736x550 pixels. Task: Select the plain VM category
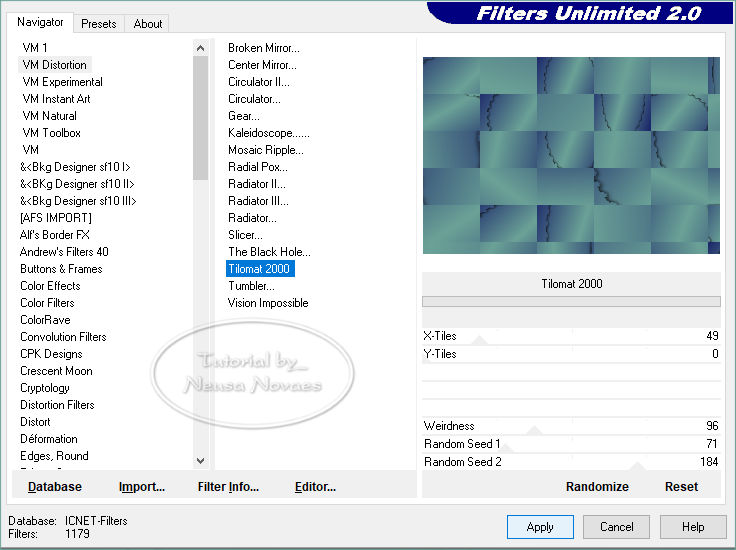(x=31, y=150)
